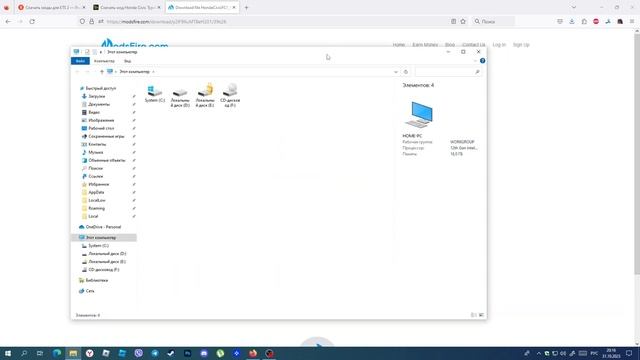
Task: Select Локальный диск (D:) in the navigation tree
Action: 107,254
